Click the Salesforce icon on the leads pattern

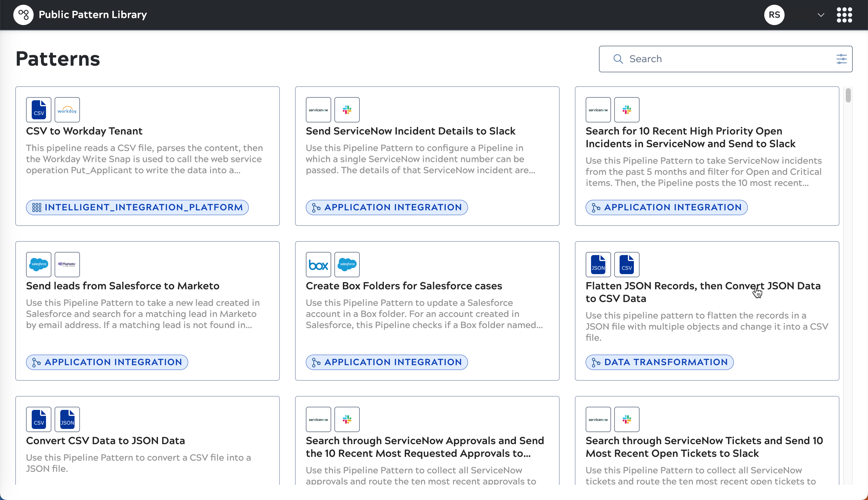coord(38,264)
